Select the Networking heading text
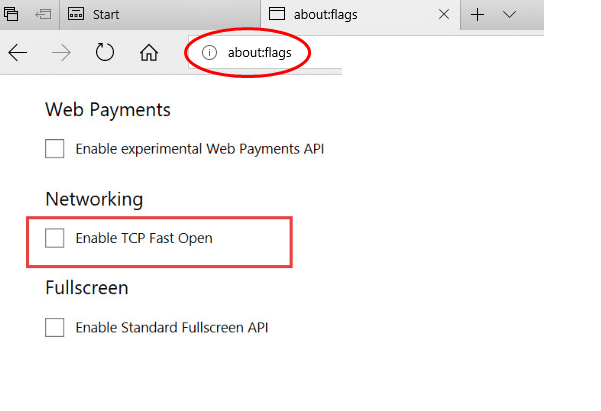The image size is (601, 411). click(x=94, y=199)
